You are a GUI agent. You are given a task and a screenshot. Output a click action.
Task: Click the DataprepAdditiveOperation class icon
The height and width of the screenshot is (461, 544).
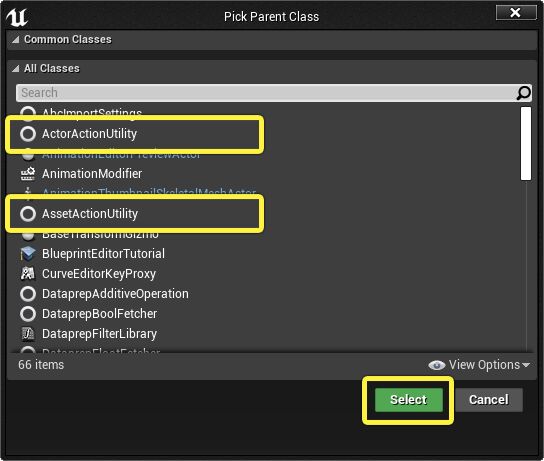[x=28, y=294]
